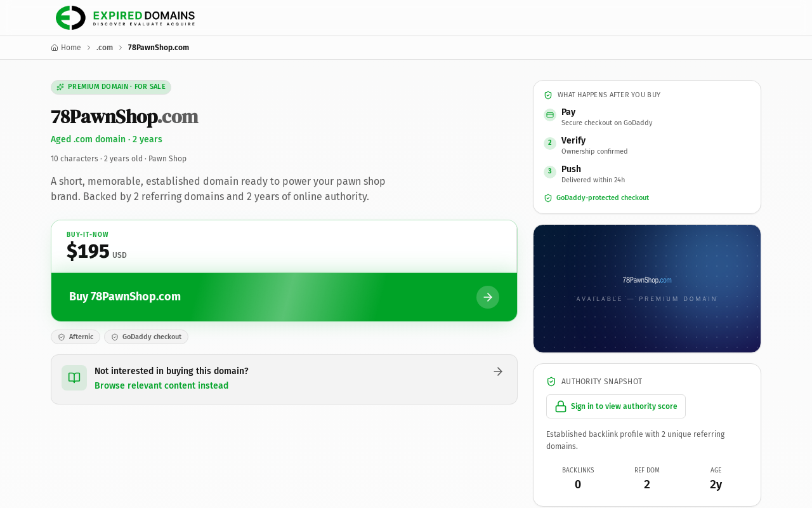
Task: Click the Premium Domain · For Sale badge
Action: [x=111, y=87]
